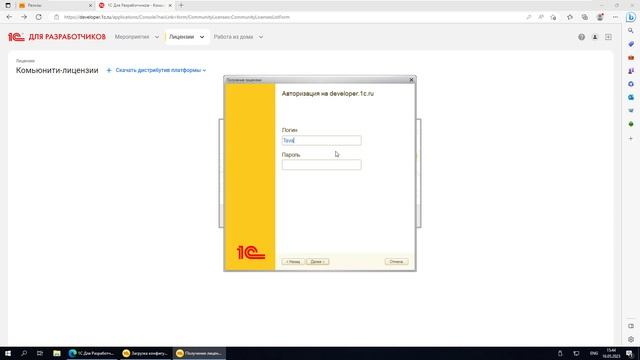
Task: Open the Windows Start menu
Action: [8, 353]
